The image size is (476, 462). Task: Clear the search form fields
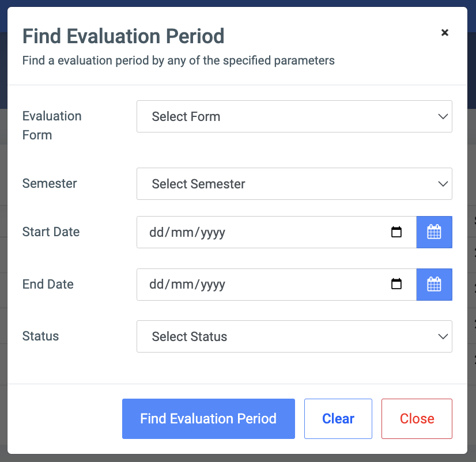[x=338, y=419]
